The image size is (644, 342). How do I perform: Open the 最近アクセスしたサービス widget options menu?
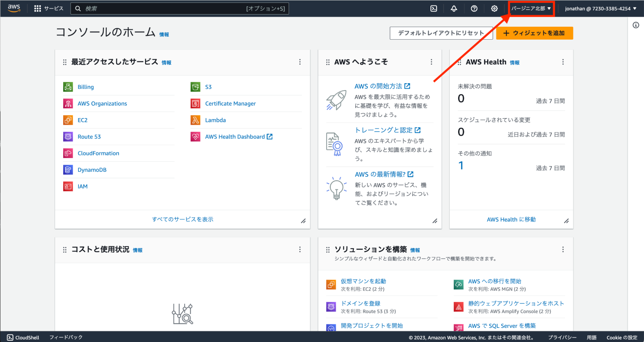(300, 62)
